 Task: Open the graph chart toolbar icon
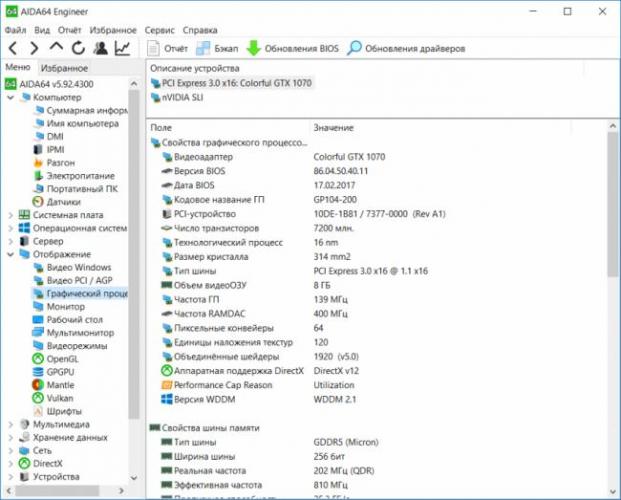pyautogui.click(x=122, y=48)
